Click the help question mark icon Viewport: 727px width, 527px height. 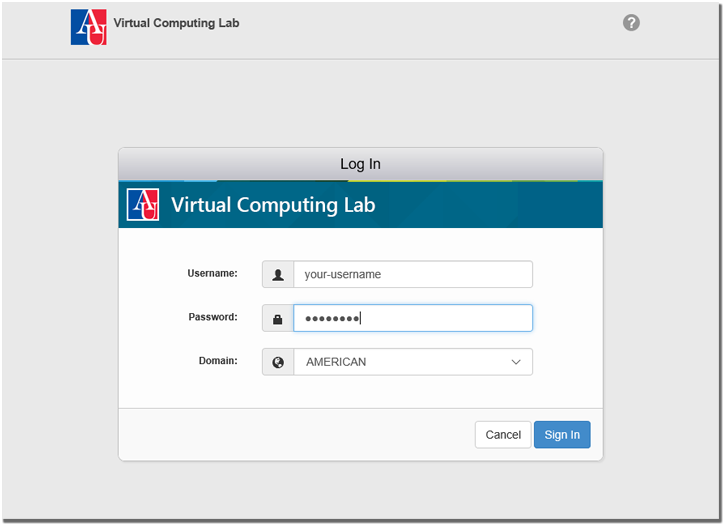coord(631,22)
